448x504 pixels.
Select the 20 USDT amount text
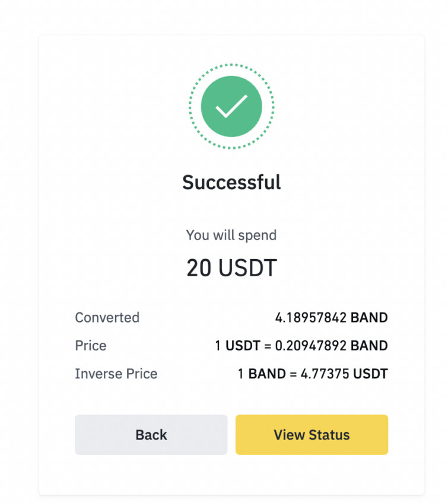231,268
